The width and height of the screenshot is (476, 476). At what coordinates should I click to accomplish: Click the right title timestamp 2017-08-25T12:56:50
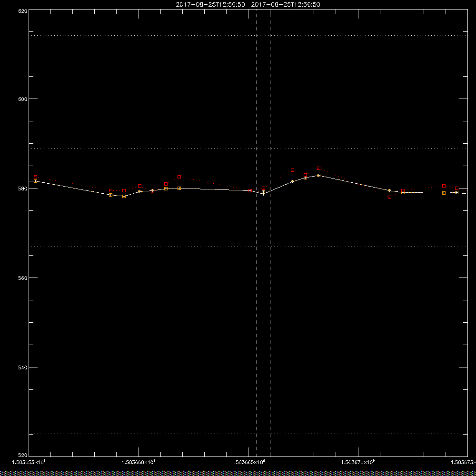[x=286, y=5]
